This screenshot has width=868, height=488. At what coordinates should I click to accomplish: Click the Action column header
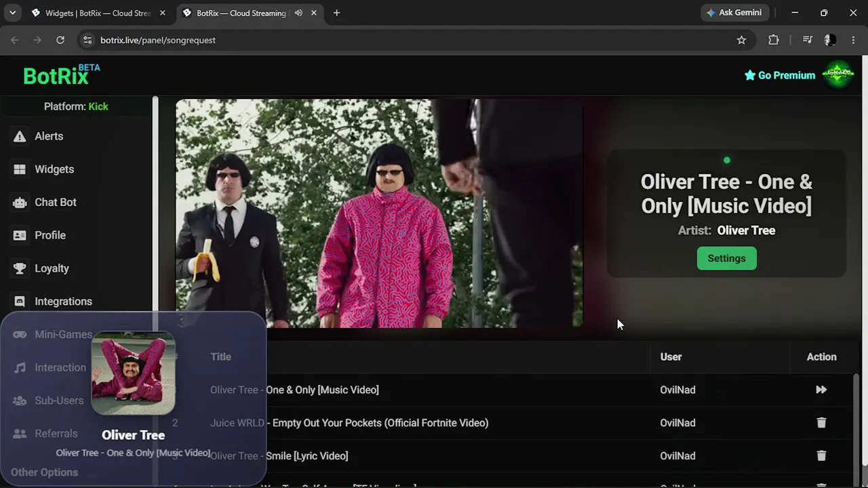click(821, 357)
